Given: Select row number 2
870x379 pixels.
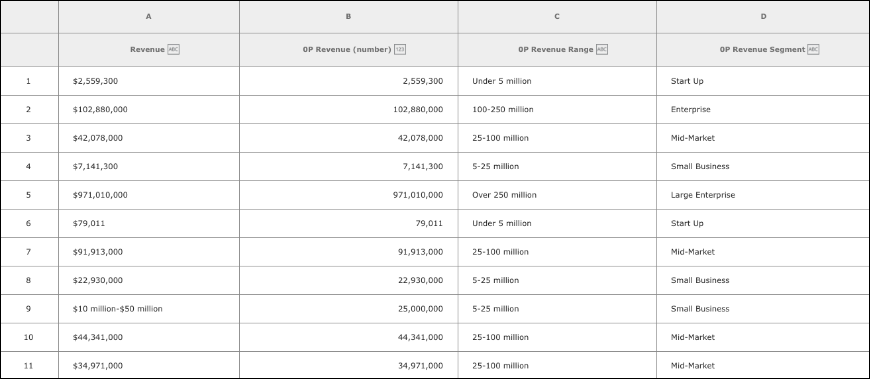Looking at the screenshot, I should [29, 109].
